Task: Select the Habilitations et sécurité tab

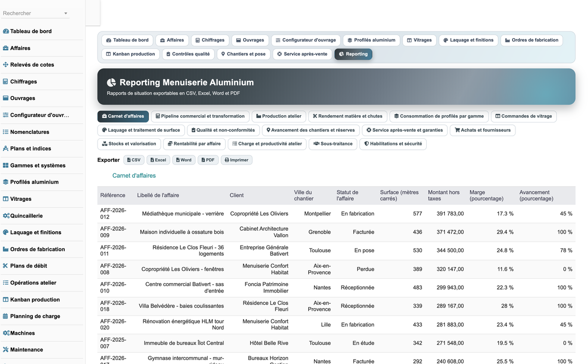Action: pyautogui.click(x=393, y=144)
